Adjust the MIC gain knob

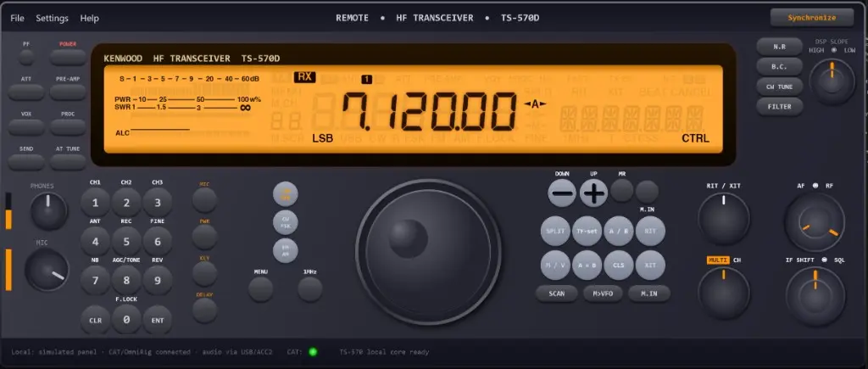47,270
